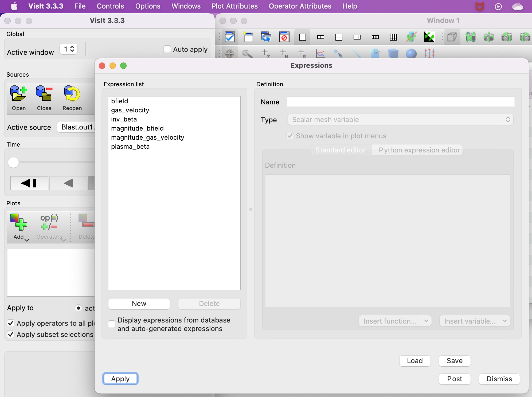The height and width of the screenshot is (397, 532).
Task: Open the Insert variable dropdown
Action: point(475,321)
